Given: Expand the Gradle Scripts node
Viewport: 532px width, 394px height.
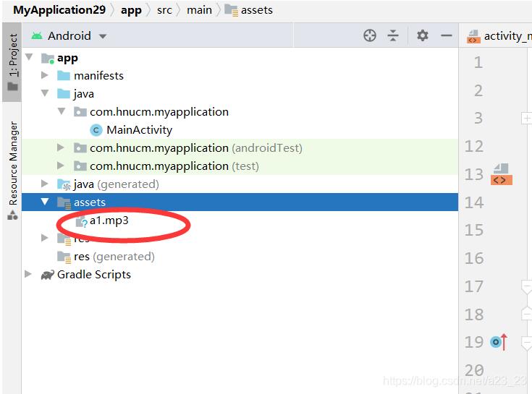Looking at the screenshot, I should (x=28, y=274).
